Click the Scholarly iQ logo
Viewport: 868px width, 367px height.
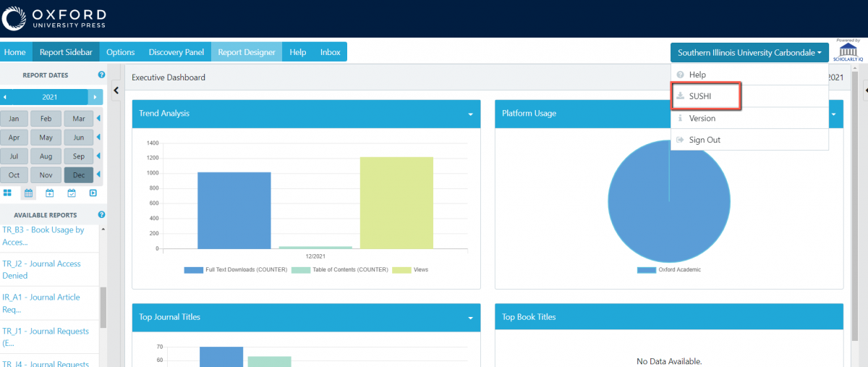[846, 52]
